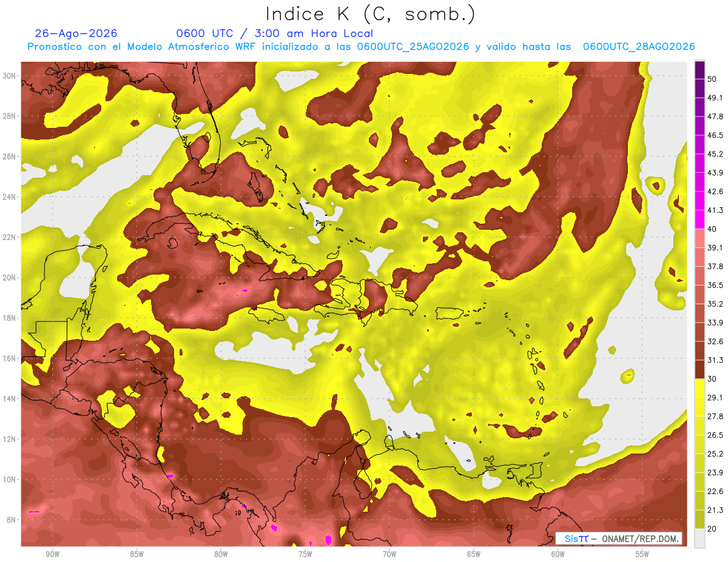Click the latitude label '26N'
Screen dimensions: 728x562
[x=10, y=156]
